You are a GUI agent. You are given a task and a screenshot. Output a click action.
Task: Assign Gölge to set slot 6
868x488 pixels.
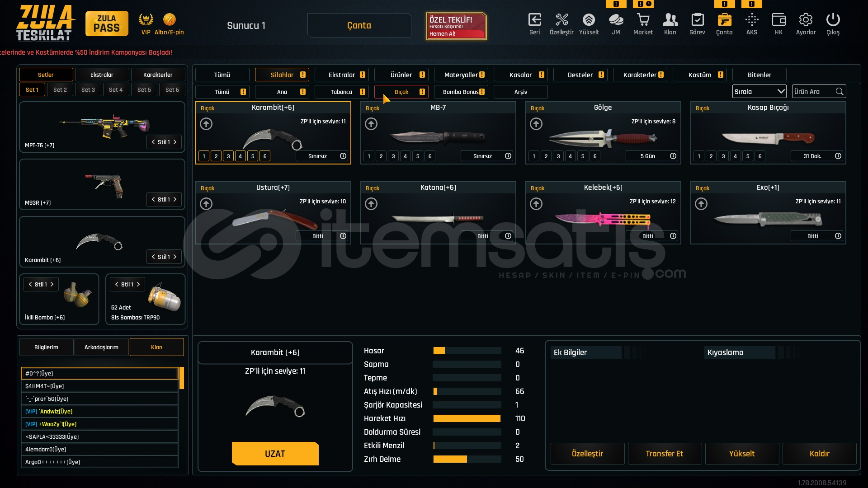pos(595,156)
